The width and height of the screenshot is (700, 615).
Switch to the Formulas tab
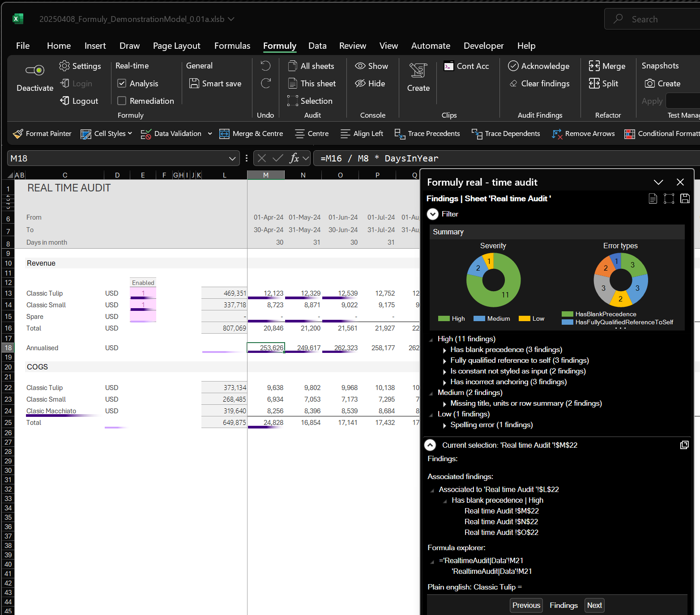pyautogui.click(x=232, y=46)
